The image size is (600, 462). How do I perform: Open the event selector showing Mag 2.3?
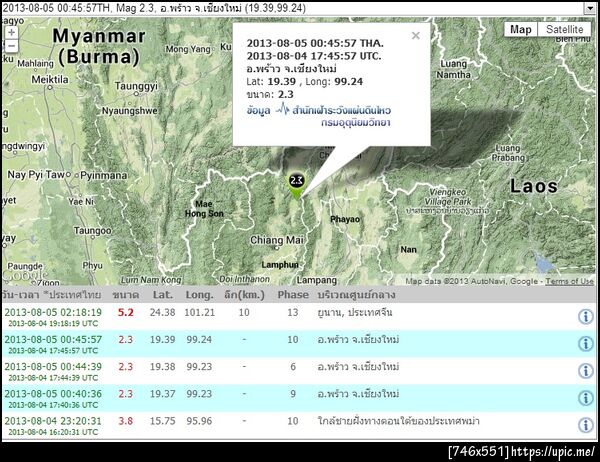click(298, 8)
